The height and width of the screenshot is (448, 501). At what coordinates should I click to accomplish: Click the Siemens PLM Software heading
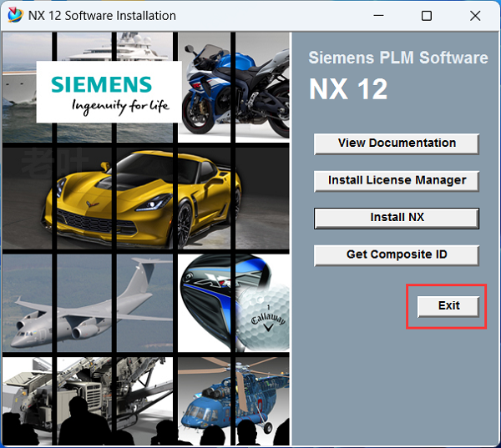click(x=397, y=58)
